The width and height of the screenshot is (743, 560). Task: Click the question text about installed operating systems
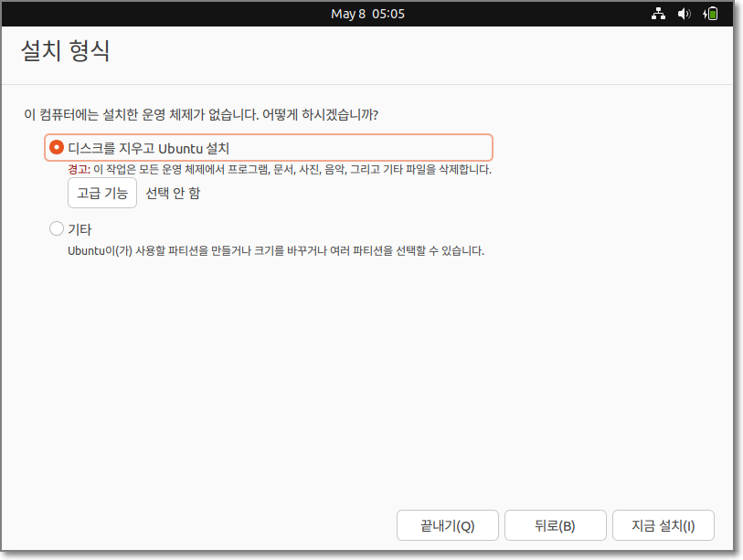201,115
